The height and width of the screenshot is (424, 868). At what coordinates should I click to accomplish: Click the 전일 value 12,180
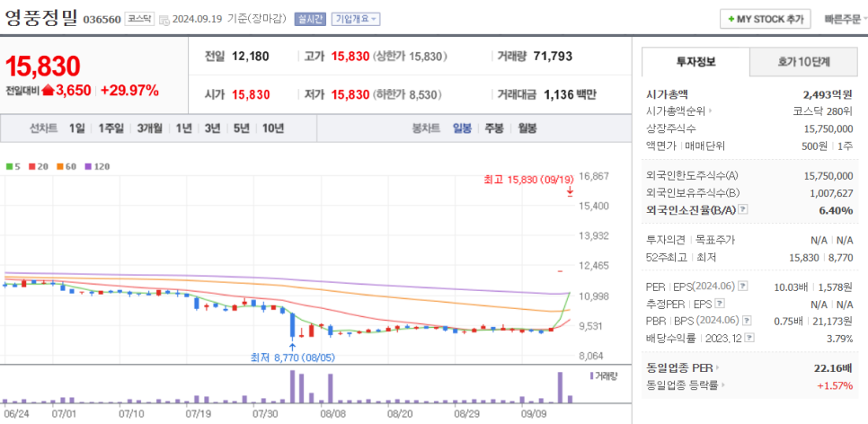click(x=250, y=56)
